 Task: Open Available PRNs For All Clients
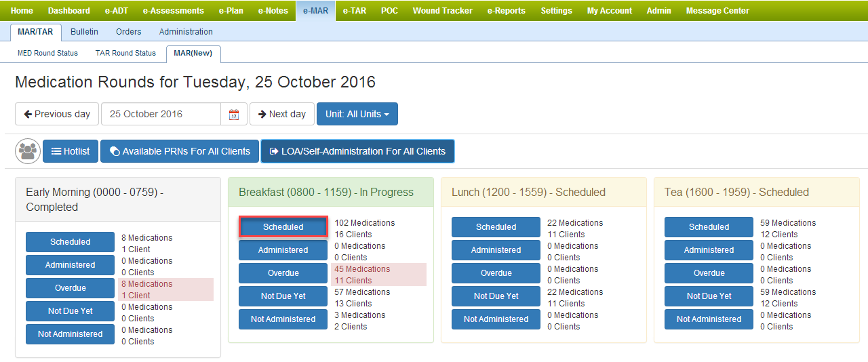[x=180, y=151]
